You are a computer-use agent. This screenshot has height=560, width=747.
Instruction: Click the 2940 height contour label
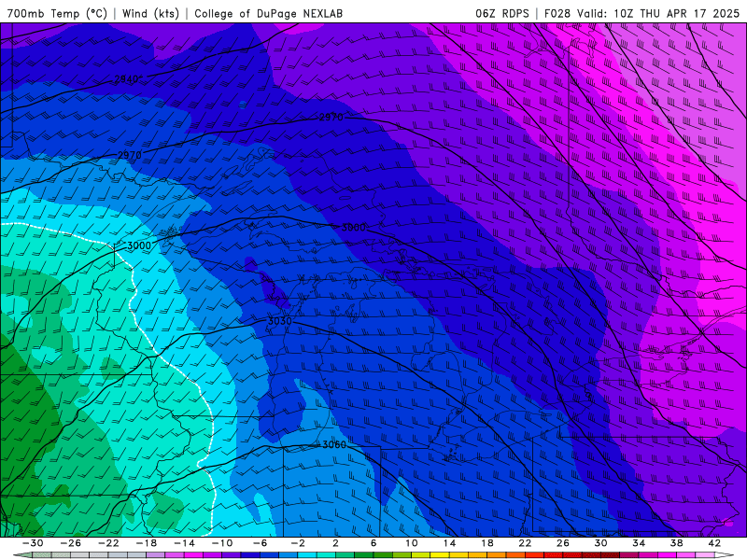coord(126,79)
